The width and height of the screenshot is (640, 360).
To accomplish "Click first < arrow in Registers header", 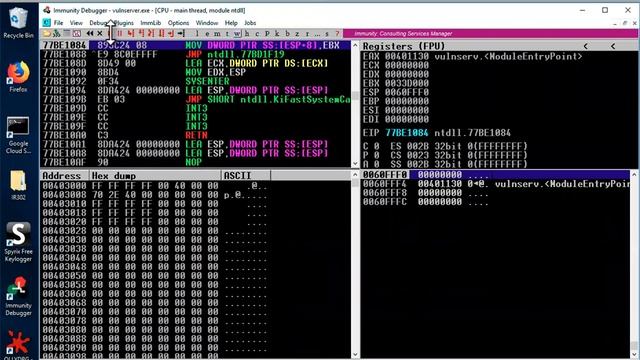I will click(x=585, y=46).
